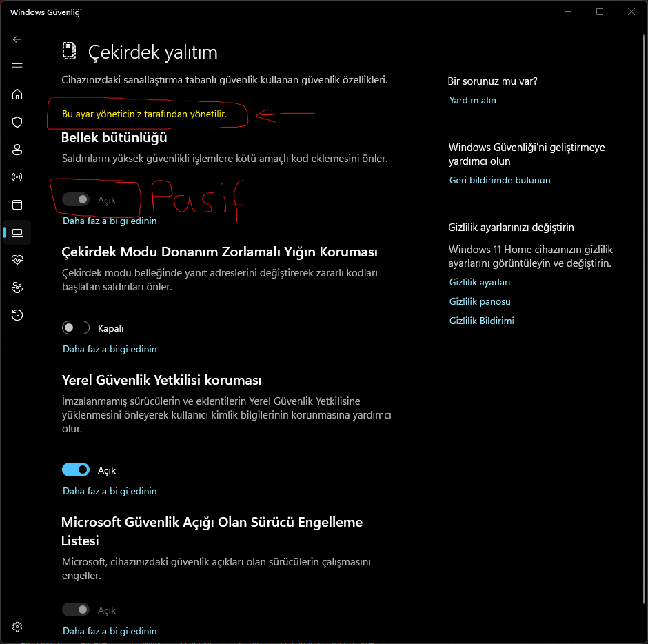Open the hamburger navigation menu
648x644 pixels.
[17, 67]
